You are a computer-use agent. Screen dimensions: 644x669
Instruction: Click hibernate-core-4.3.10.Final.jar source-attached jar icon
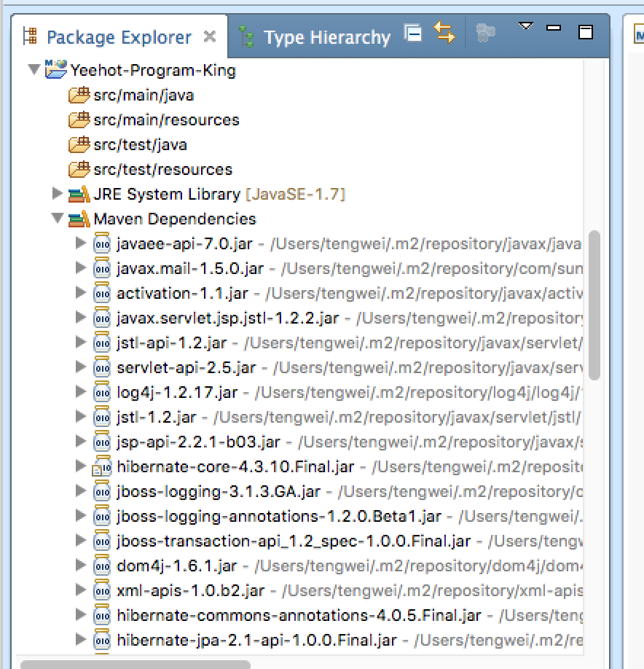[102, 466]
